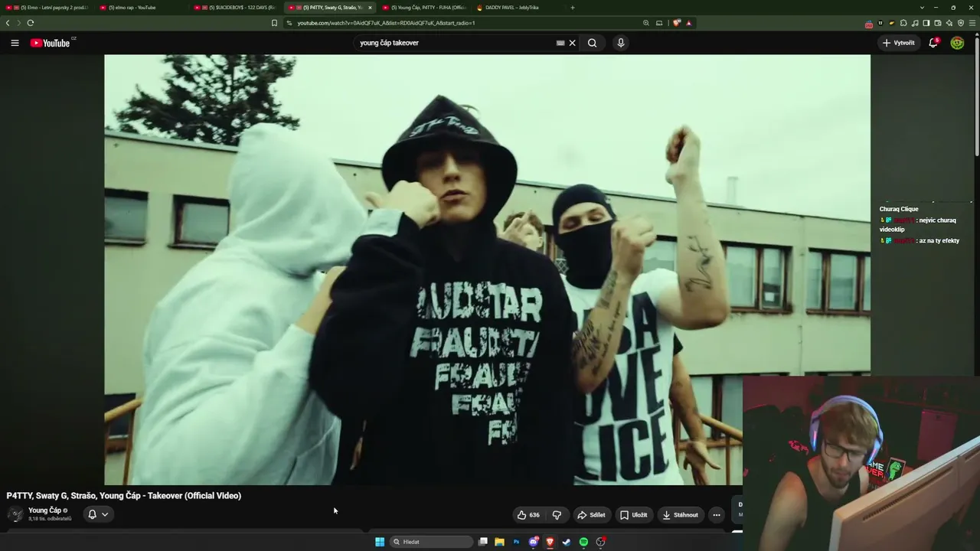Open the Young Čáp channel avatar
980x551 pixels.
tap(15, 514)
